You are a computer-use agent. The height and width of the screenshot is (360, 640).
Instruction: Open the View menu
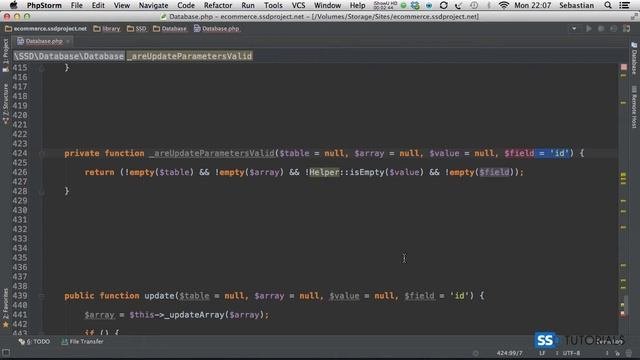122,5
